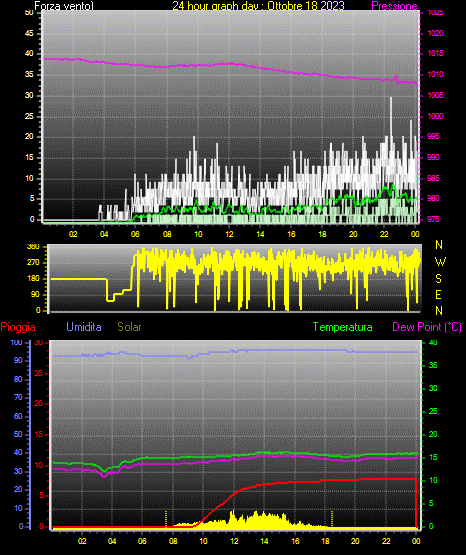
Task: Click the 02 hour tick on bottom graph
Action: (x=82, y=541)
